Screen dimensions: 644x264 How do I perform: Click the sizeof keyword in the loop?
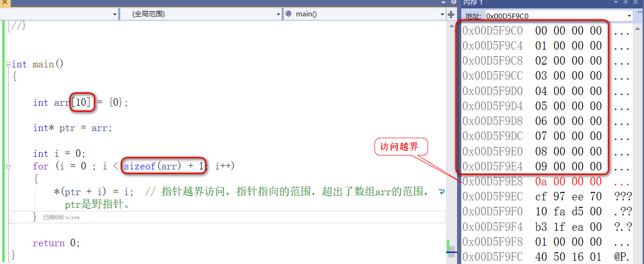tap(139, 166)
